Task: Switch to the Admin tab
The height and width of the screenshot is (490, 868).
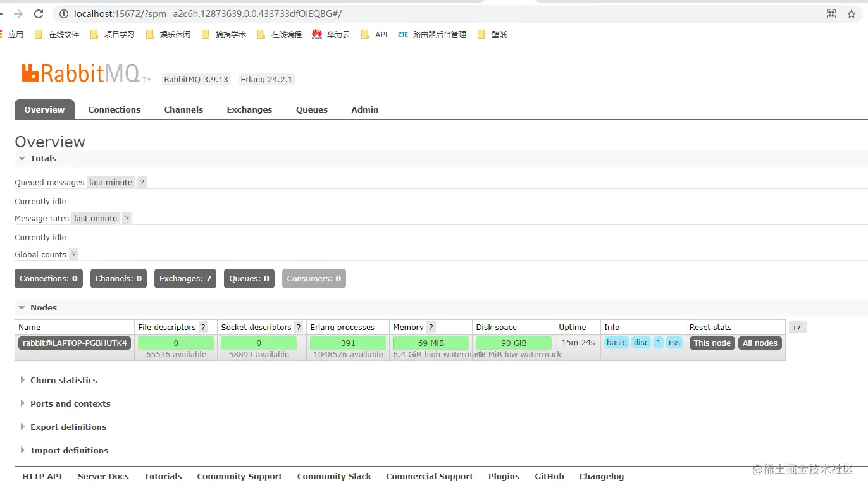Action: [365, 109]
